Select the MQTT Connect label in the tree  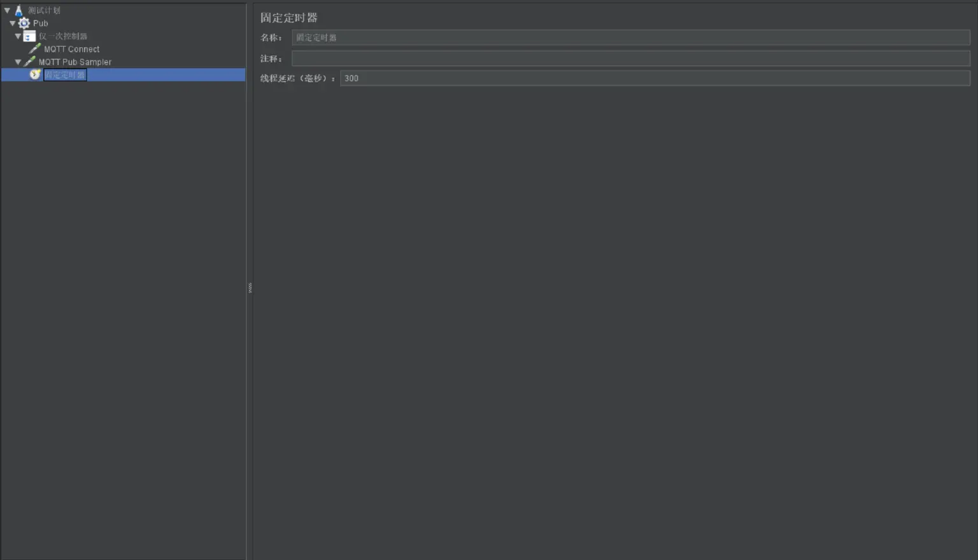point(71,49)
